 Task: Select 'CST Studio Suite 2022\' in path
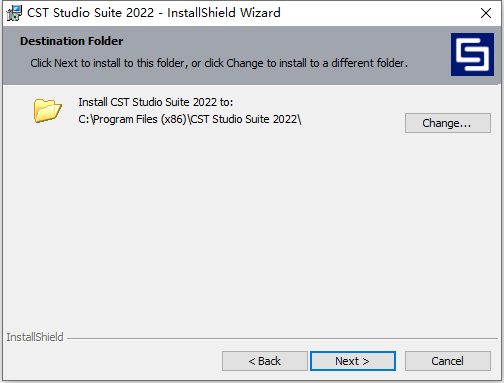pyautogui.click(x=246, y=119)
